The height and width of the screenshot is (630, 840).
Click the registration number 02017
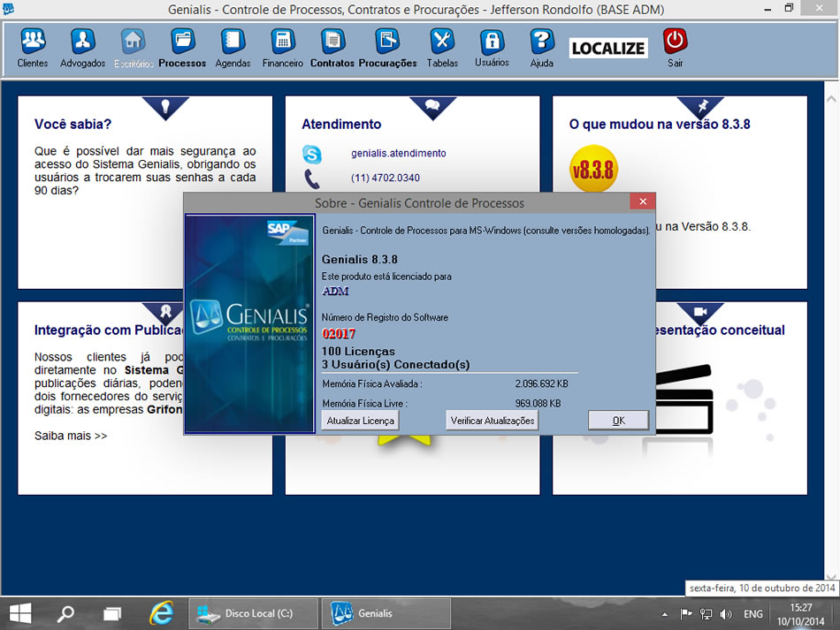(339, 333)
